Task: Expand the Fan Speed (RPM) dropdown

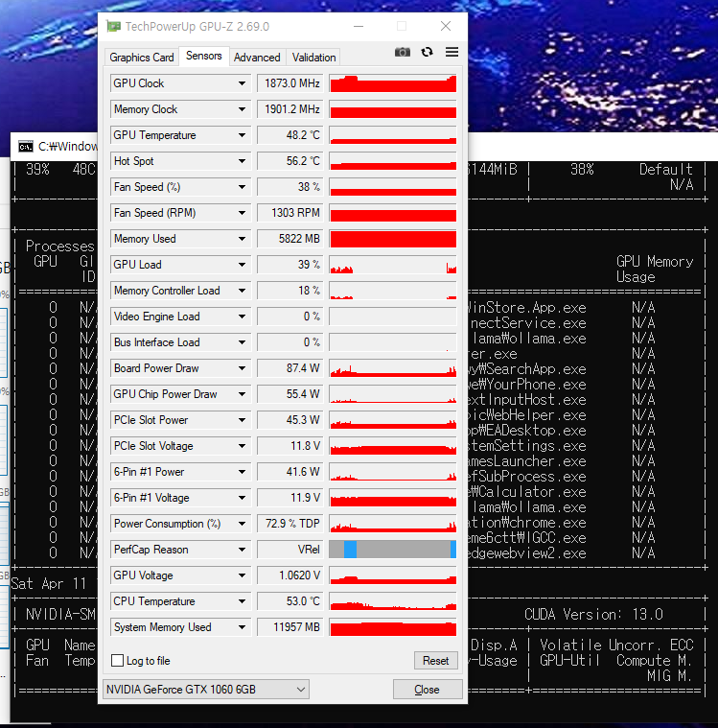Action: (242, 213)
